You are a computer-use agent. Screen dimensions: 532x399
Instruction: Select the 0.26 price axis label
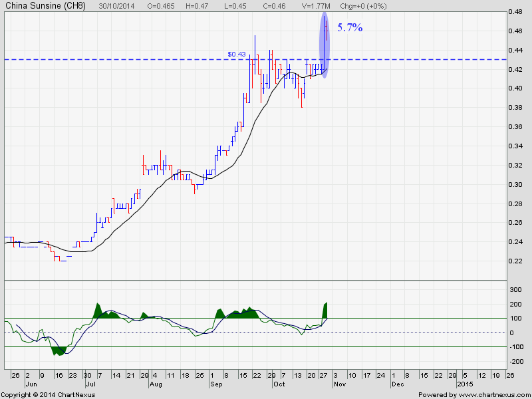(515, 223)
